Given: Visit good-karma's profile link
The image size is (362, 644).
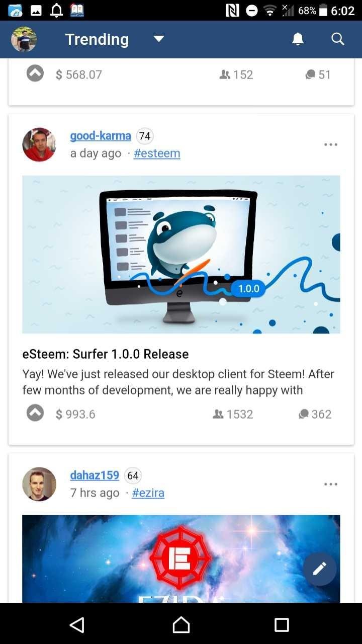Looking at the screenshot, I should [101, 136].
